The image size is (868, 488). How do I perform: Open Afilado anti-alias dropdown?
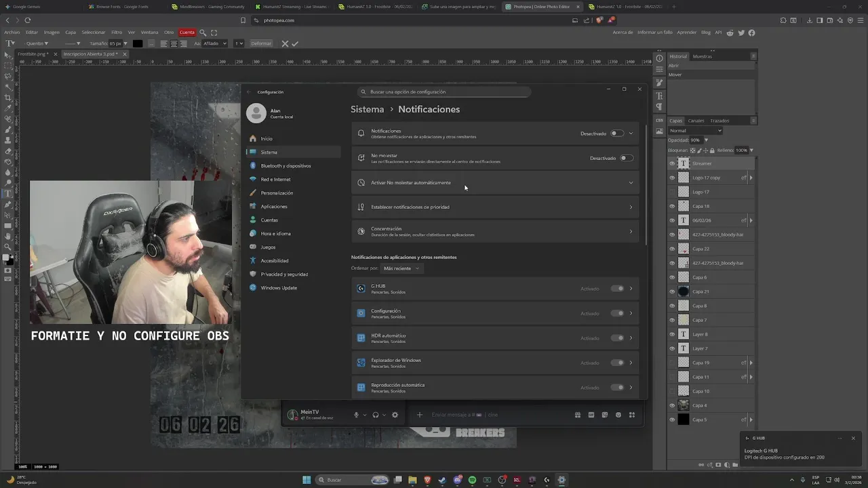pos(214,43)
